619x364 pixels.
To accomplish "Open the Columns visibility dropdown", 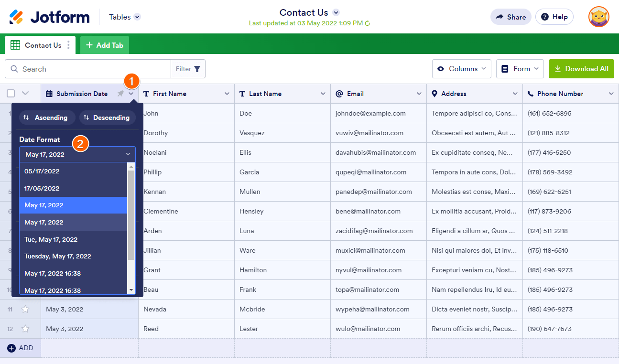I will click(x=462, y=69).
